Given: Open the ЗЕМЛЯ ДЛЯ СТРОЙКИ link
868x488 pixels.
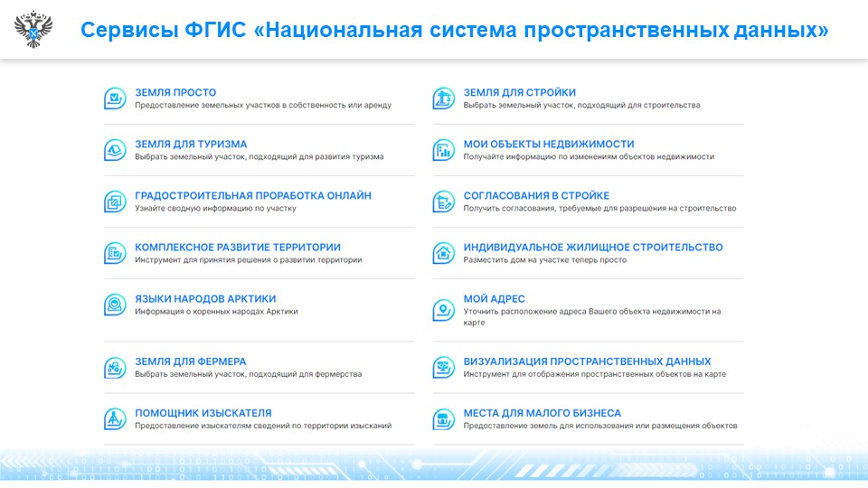Looking at the screenshot, I should tap(519, 92).
